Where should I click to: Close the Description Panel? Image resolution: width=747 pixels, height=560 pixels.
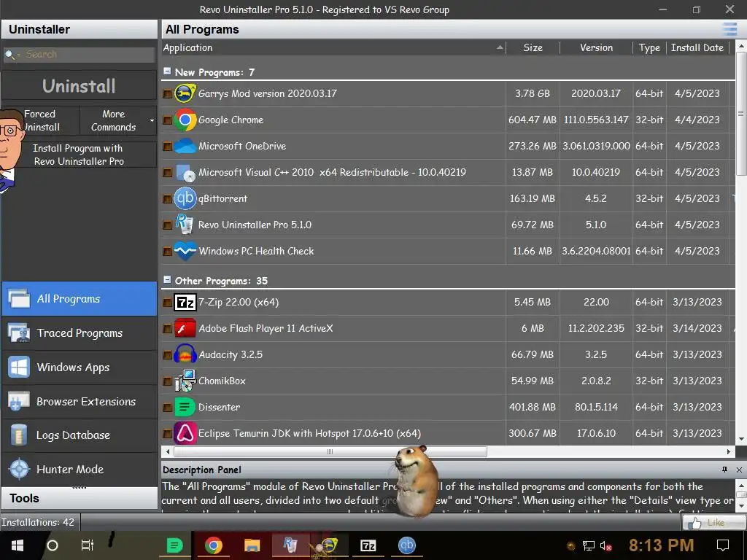[x=739, y=470]
